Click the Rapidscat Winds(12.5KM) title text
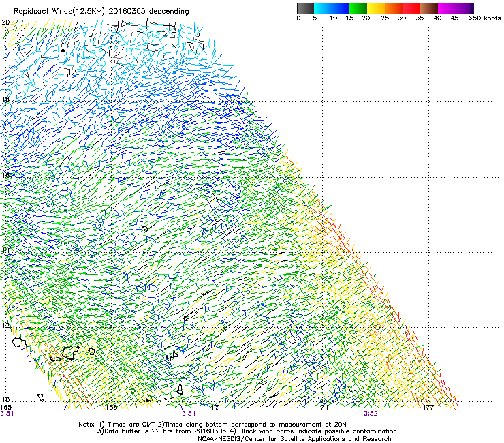The height and width of the screenshot is (443, 504). pos(101,11)
